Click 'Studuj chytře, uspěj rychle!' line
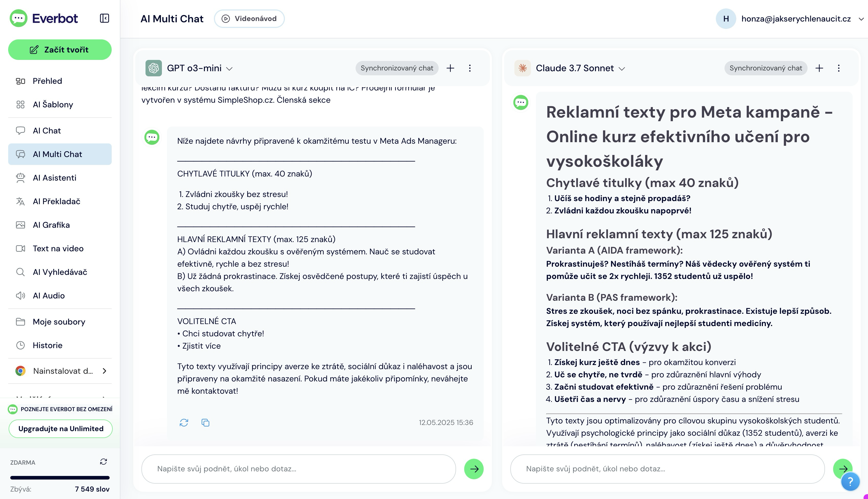Image resolution: width=868 pixels, height=499 pixels. click(237, 207)
